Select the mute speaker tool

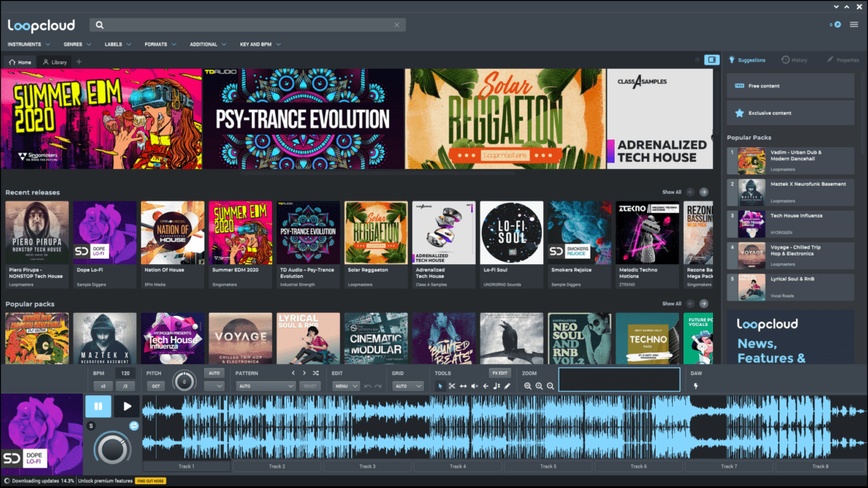[474, 387]
